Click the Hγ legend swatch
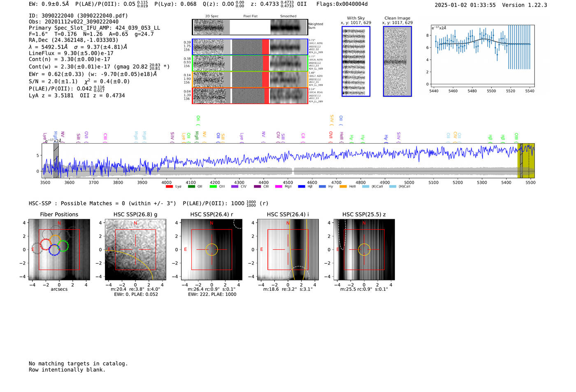 pos(322,187)
